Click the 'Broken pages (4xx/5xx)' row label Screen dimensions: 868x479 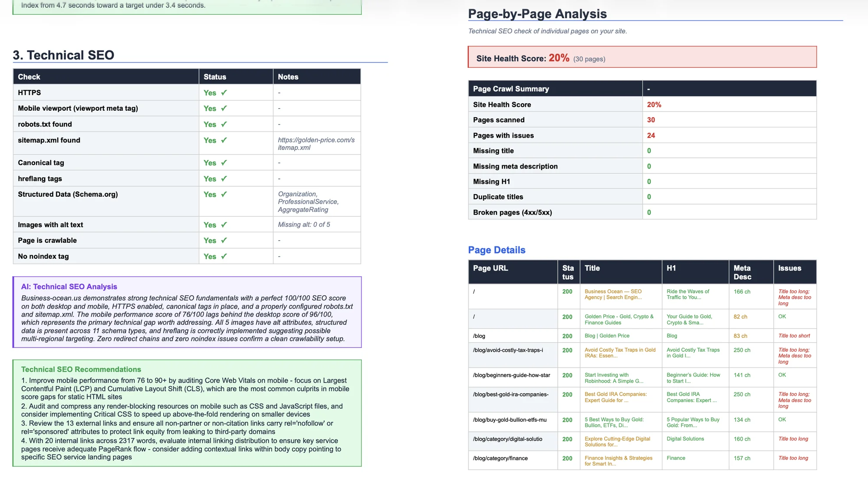pos(513,212)
